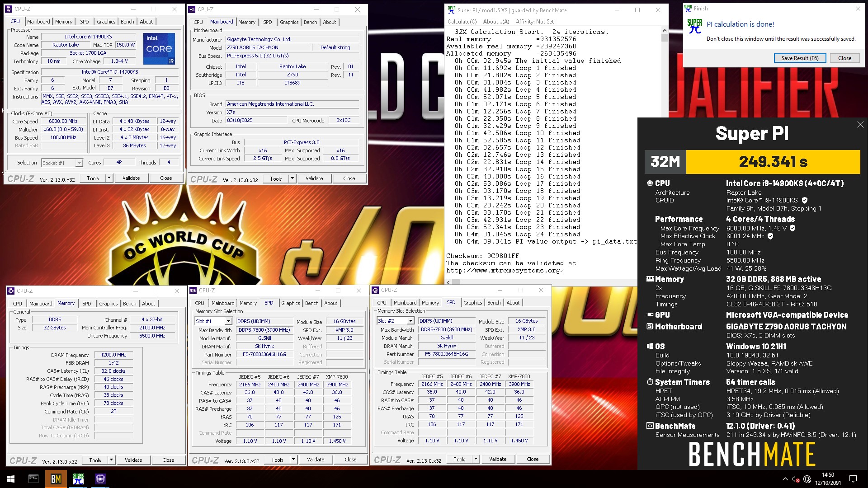Click the Checksum: 9C9801FF line
868x488 pixels.
coord(482,256)
